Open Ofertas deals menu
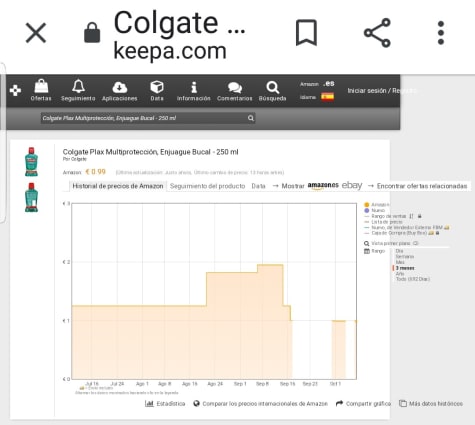This screenshot has width=475, height=425. coord(41,90)
